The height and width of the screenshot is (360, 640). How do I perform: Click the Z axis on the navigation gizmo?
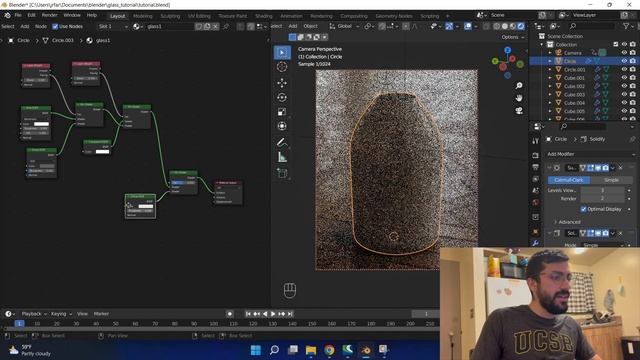[507, 50]
